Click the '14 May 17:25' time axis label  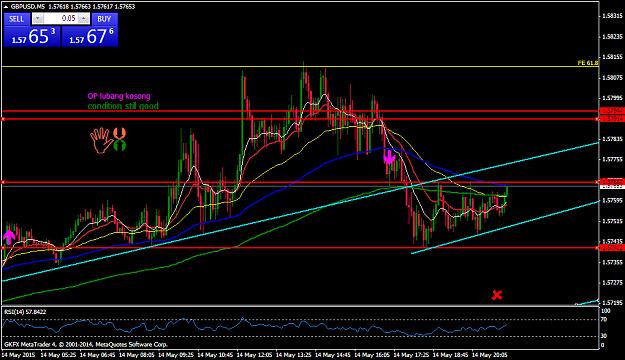(411, 355)
